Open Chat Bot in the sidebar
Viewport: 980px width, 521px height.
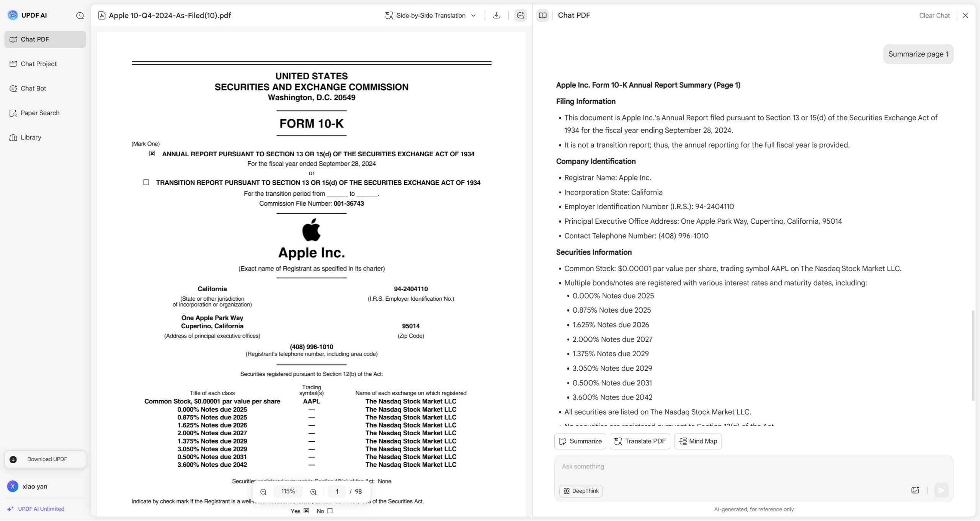45,88
